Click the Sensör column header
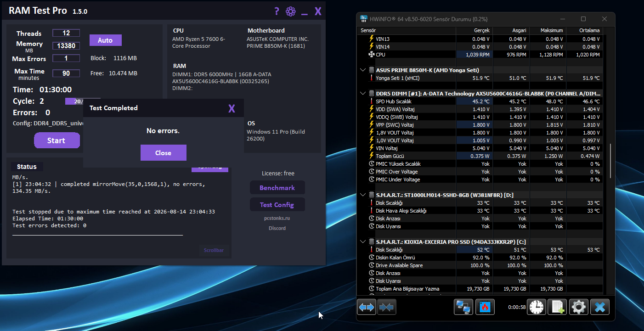This screenshot has height=331, width=644. tap(406, 30)
